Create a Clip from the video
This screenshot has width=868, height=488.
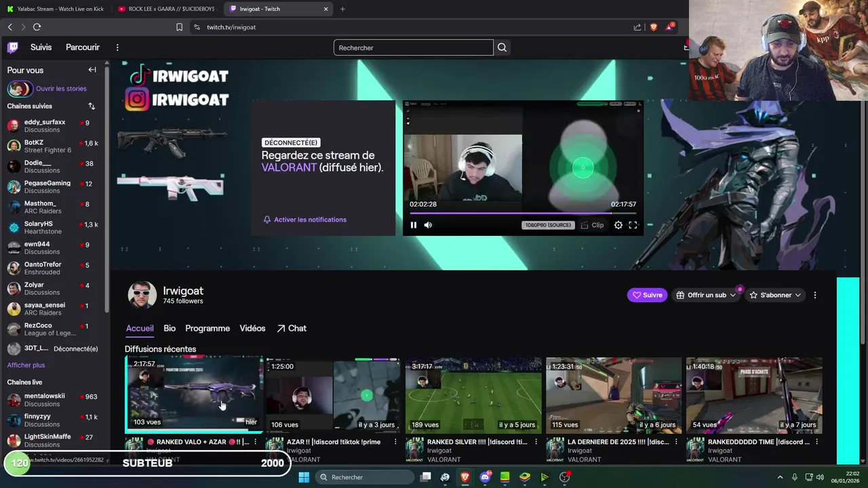tap(592, 225)
